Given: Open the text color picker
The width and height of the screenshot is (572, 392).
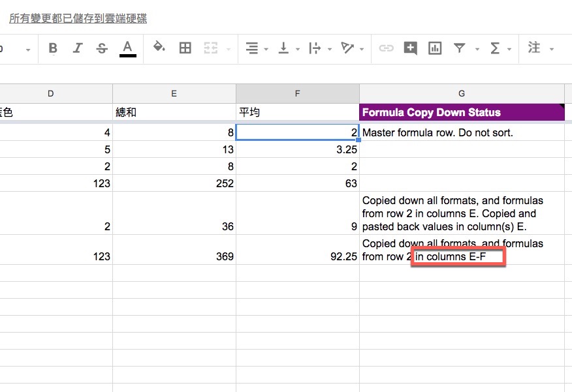Looking at the screenshot, I should (x=128, y=48).
